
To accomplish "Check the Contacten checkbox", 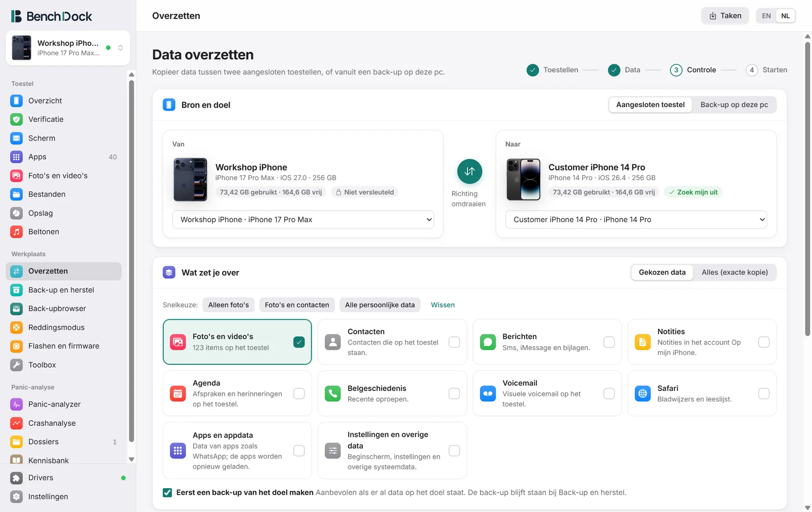I will pyautogui.click(x=454, y=342).
